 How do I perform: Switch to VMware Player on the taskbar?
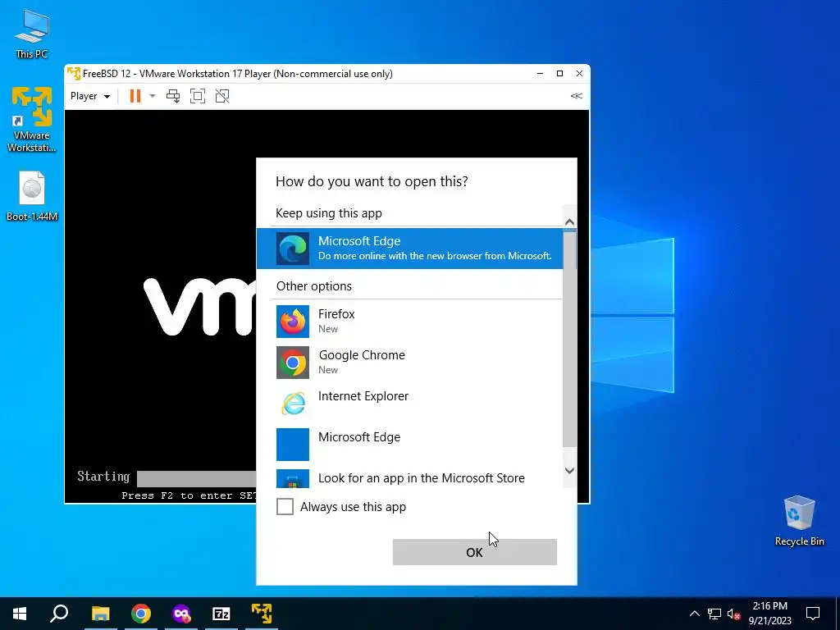262,614
